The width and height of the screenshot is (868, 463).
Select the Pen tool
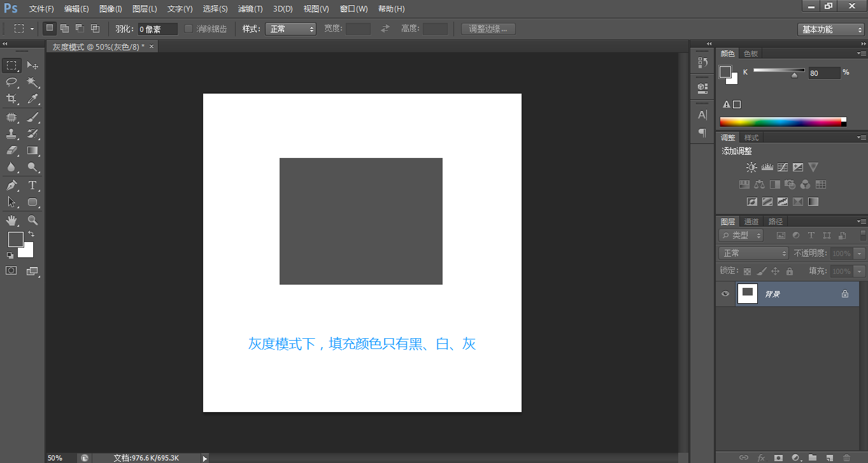11,185
